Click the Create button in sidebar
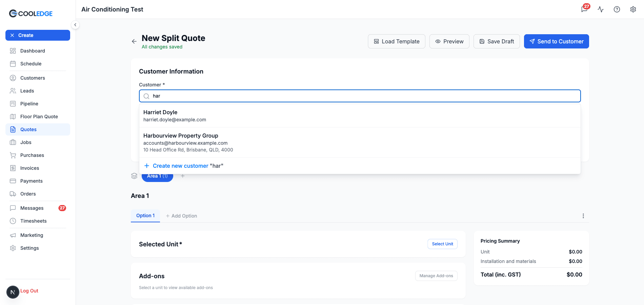 point(38,35)
